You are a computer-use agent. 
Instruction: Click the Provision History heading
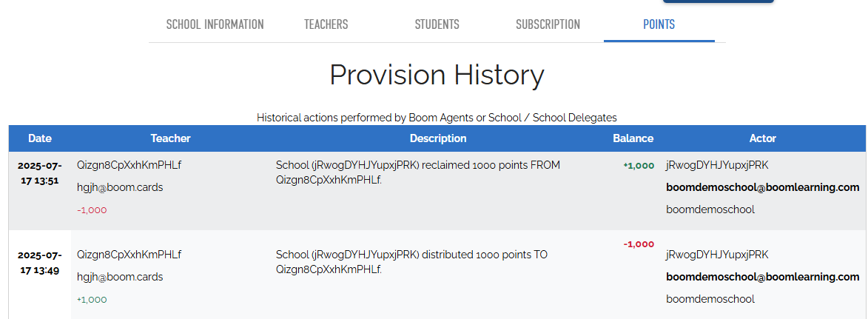click(437, 75)
